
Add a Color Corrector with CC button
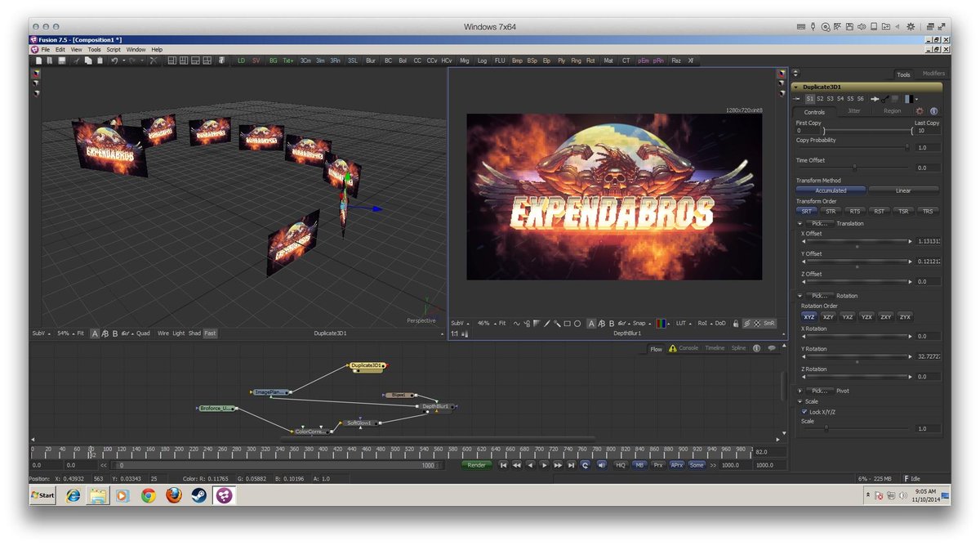(x=417, y=60)
